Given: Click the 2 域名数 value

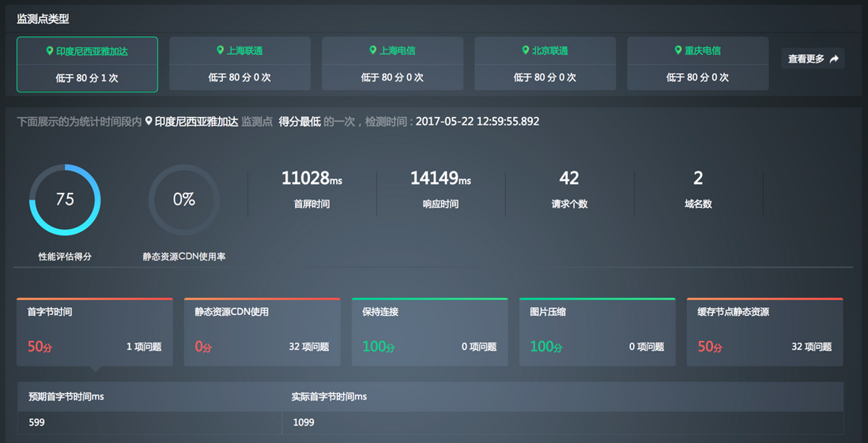Looking at the screenshot, I should (698, 178).
